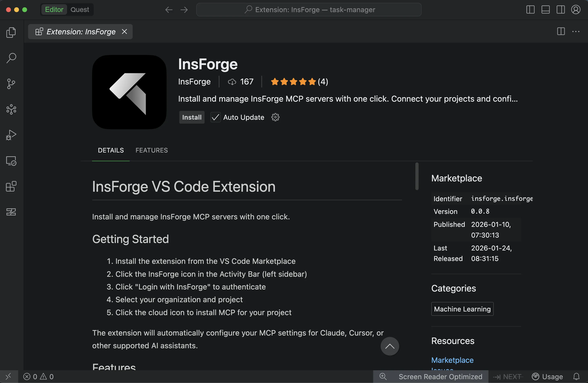Open Run and Debug view
Viewport: 588px width, 383px height.
(11, 135)
